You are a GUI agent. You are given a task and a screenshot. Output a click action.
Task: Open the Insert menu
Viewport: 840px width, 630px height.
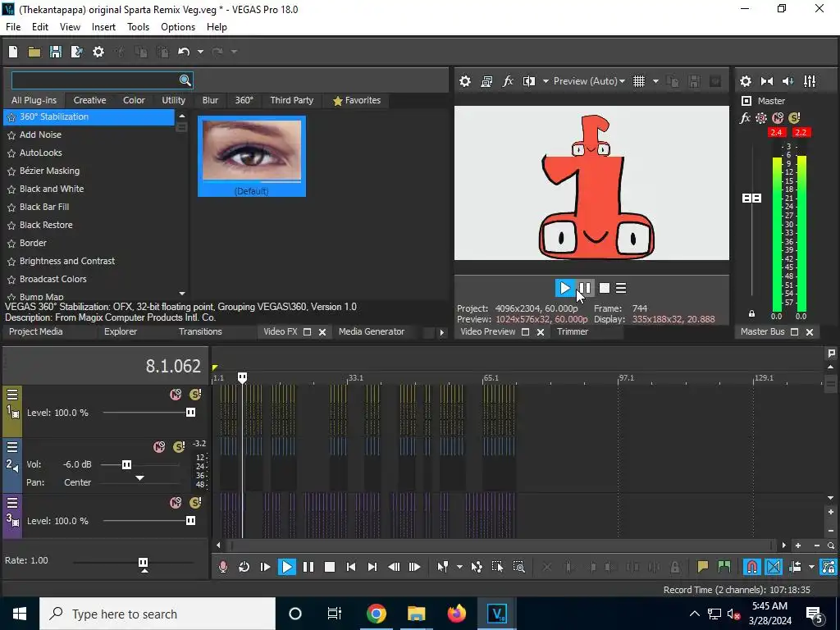click(x=103, y=27)
